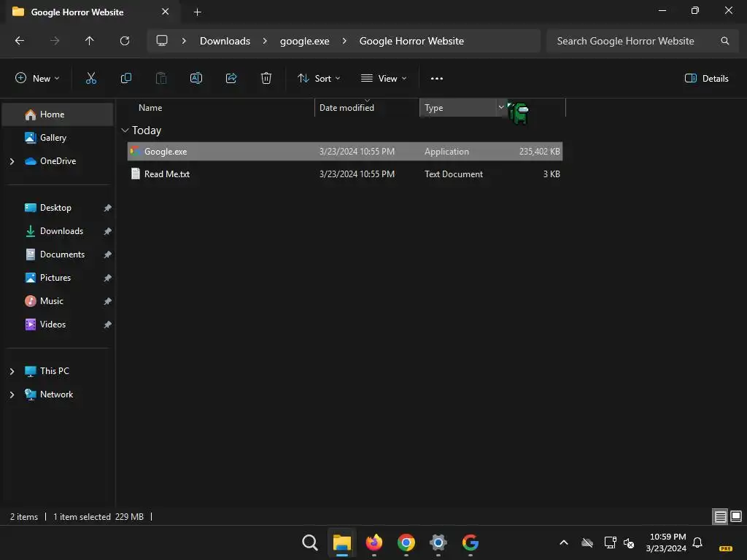Refresh the current folder view

(x=125, y=41)
